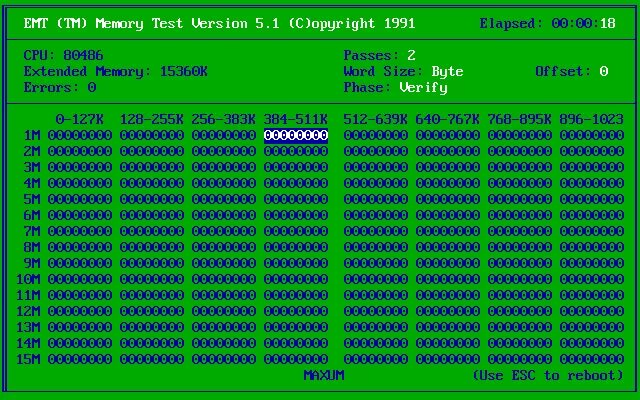The height and width of the screenshot is (400, 640).
Task: Click the "Extended Memory: 15360K" line
Action: tap(116, 71)
